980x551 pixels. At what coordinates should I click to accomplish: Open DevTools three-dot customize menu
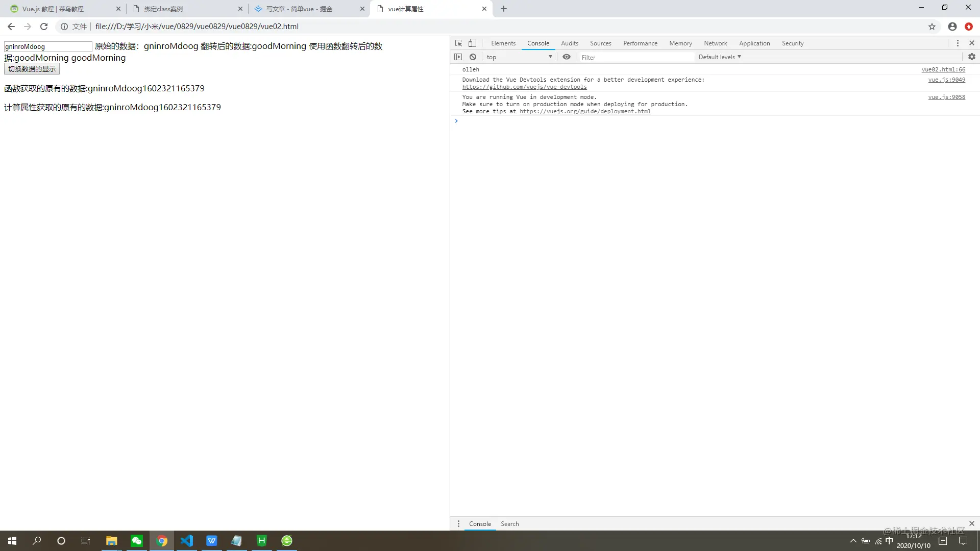tap(958, 43)
